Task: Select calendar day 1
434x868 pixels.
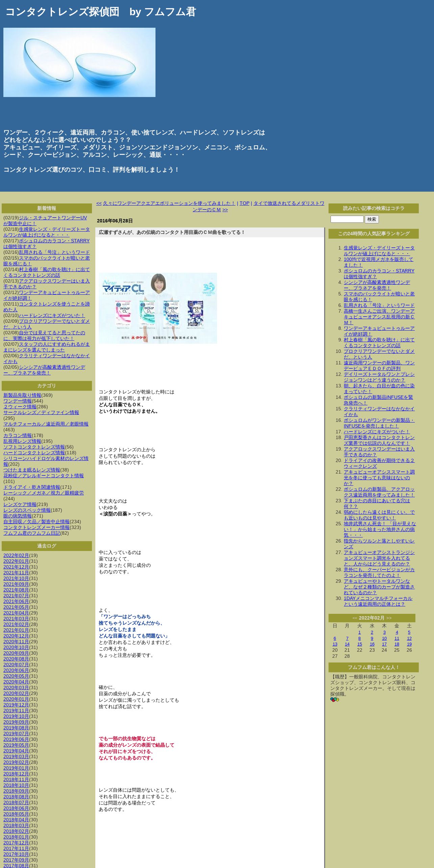Action: tap(359, 632)
